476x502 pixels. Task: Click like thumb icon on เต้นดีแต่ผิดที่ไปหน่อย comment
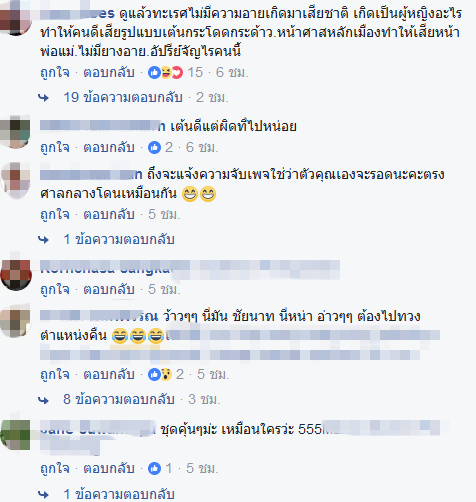coord(154,147)
